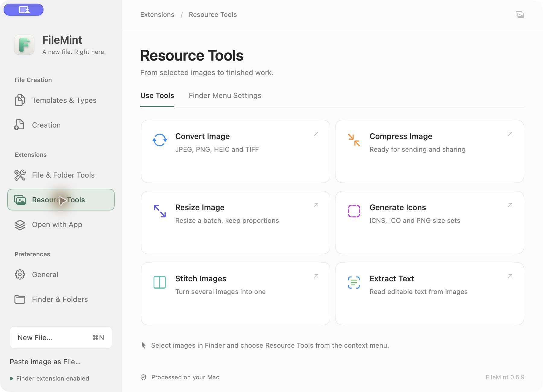Screen dimensions: 543x392
Task: Click the Convert Image circular arrows icon
Action: click(x=160, y=140)
